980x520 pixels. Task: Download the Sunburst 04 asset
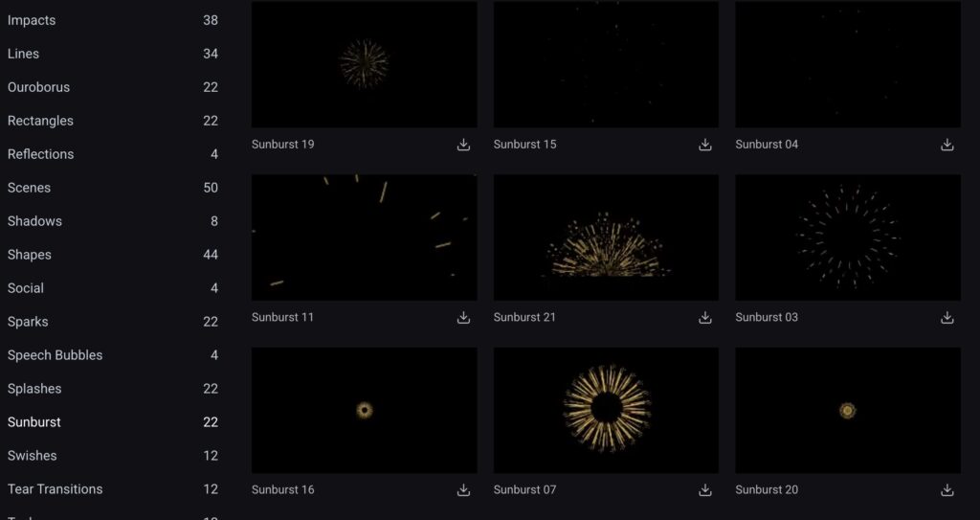pos(947,145)
